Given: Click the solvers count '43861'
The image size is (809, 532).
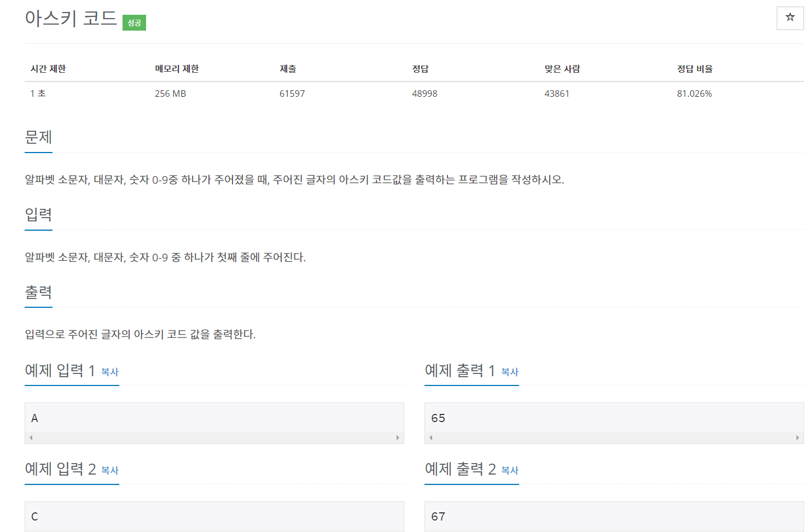Looking at the screenshot, I should (557, 93).
